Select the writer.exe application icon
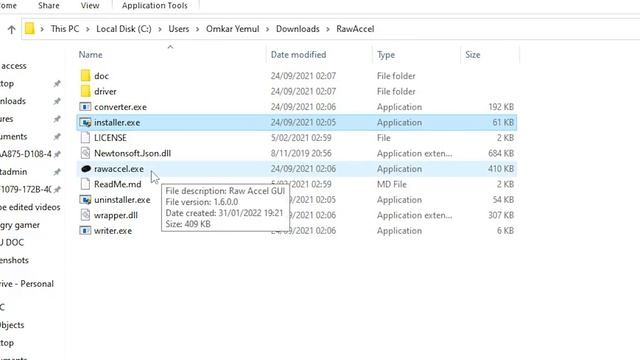Viewport: 640px width, 360px height. click(x=85, y=231)
